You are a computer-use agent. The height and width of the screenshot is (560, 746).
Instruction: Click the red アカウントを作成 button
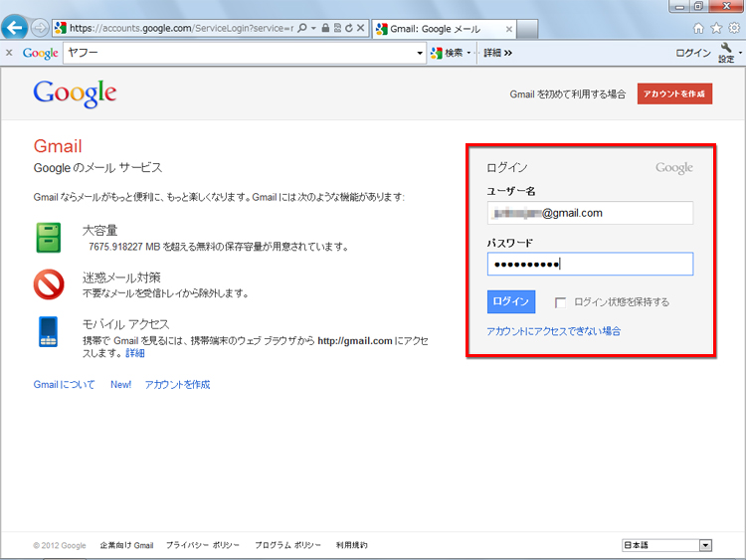pos(674,93)
